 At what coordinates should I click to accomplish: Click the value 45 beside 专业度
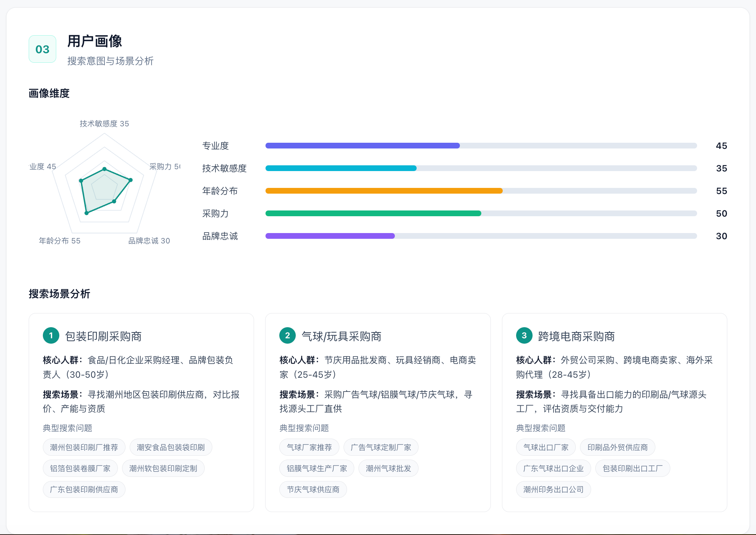[x=721, y=145]
